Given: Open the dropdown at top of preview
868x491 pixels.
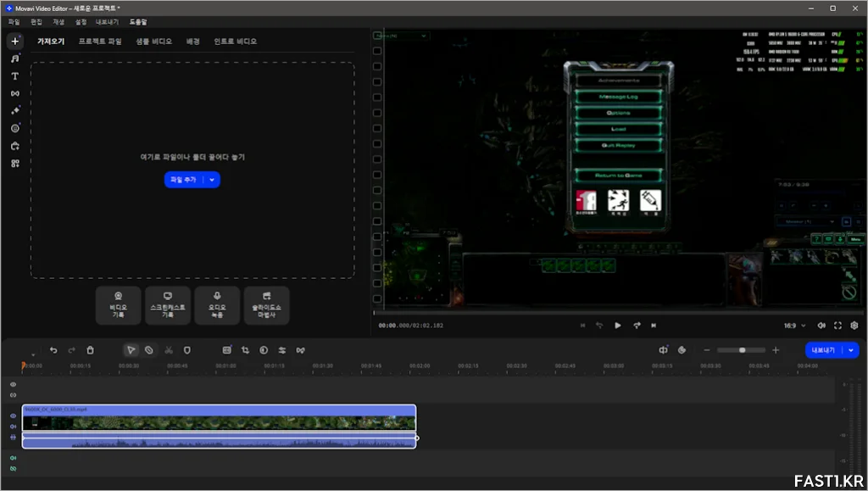Looking at the screenshot, I should 401,36.
